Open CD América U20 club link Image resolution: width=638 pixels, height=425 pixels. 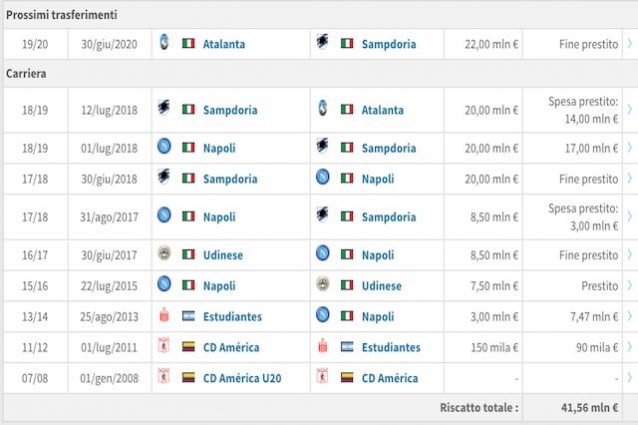242,378
